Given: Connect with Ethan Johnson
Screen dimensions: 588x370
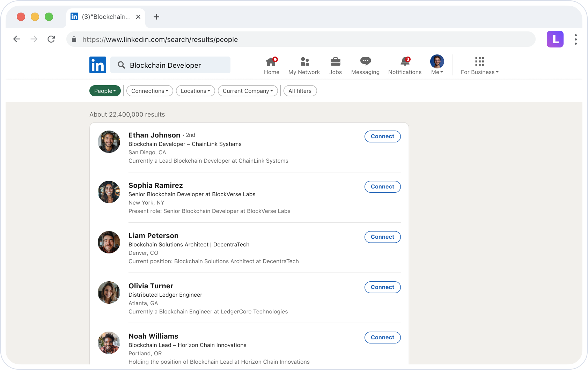Looking at the screenshot, I should [382, 136].
